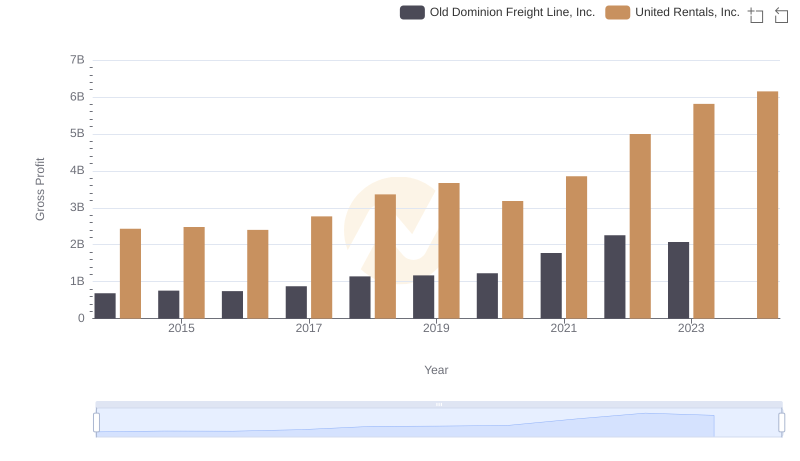
Task: Click the 2023 United Rentals bar
Action: 704,211
